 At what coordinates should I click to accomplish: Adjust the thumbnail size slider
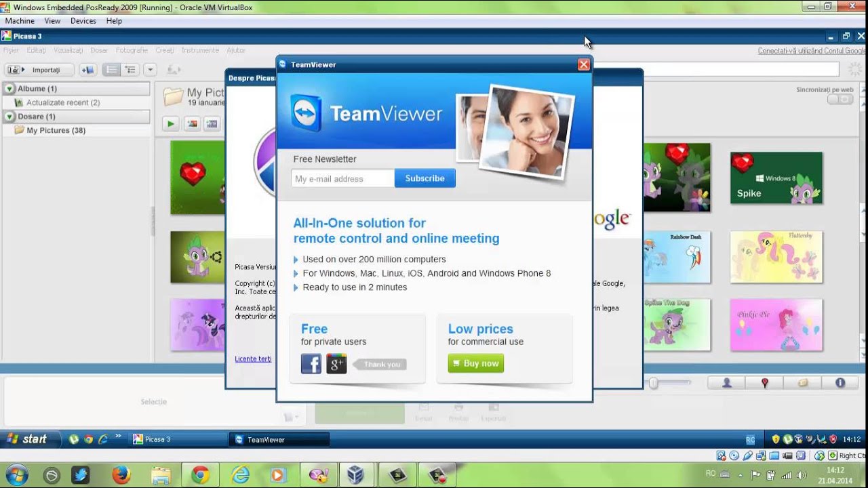click(653, 383)
